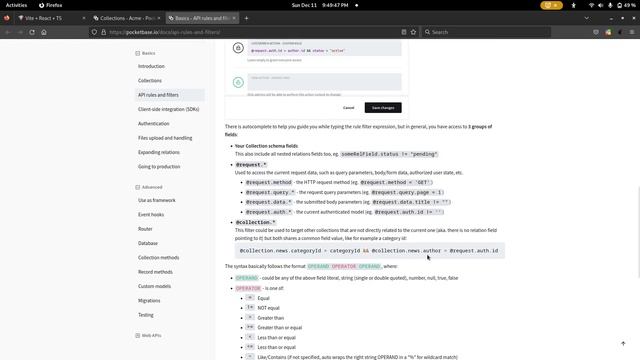Open the battery 49% indicator
Viewport: 640px width, 360px height.
coord(626,5)
